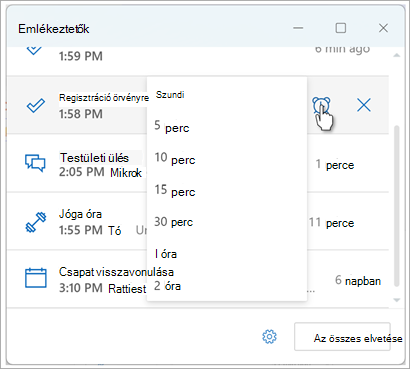Pick the 1 óra snooze option
The width and height of the screenshot is (410, 369).
click(227, 254)
